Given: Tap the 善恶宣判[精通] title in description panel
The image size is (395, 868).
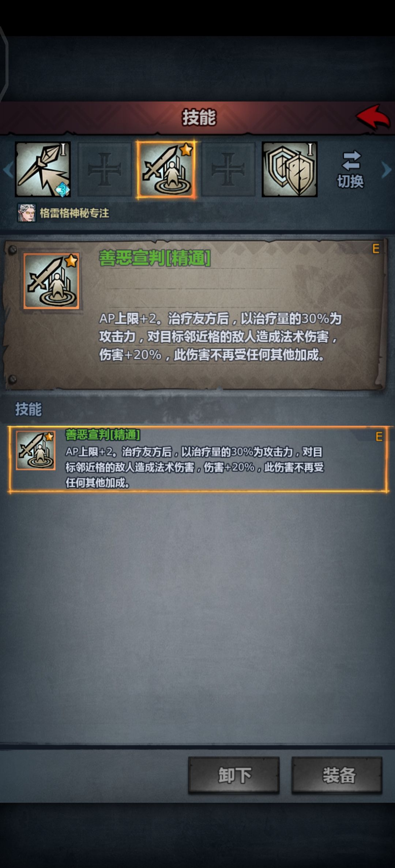Looking at the screenshot, I should coord(155,258).
